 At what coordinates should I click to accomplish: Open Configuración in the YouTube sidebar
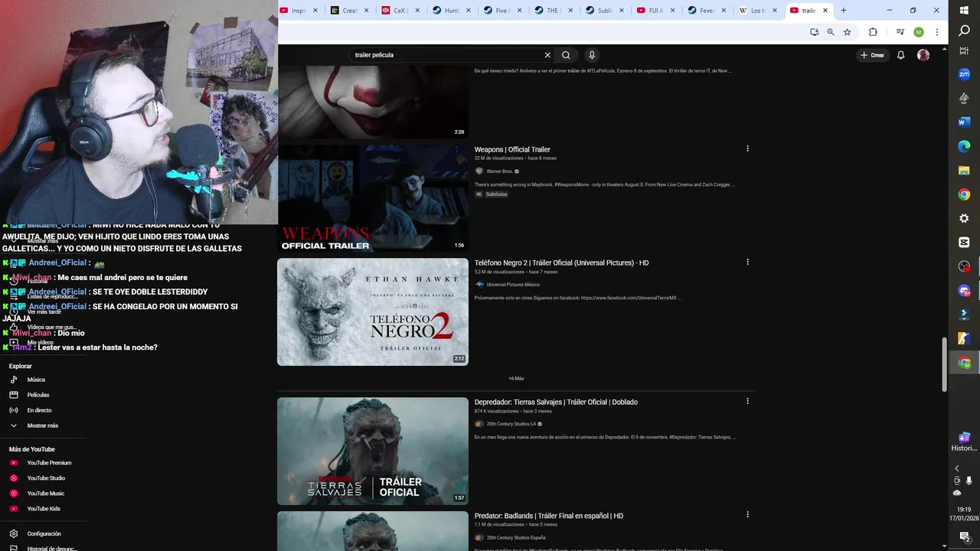(43, 533)
